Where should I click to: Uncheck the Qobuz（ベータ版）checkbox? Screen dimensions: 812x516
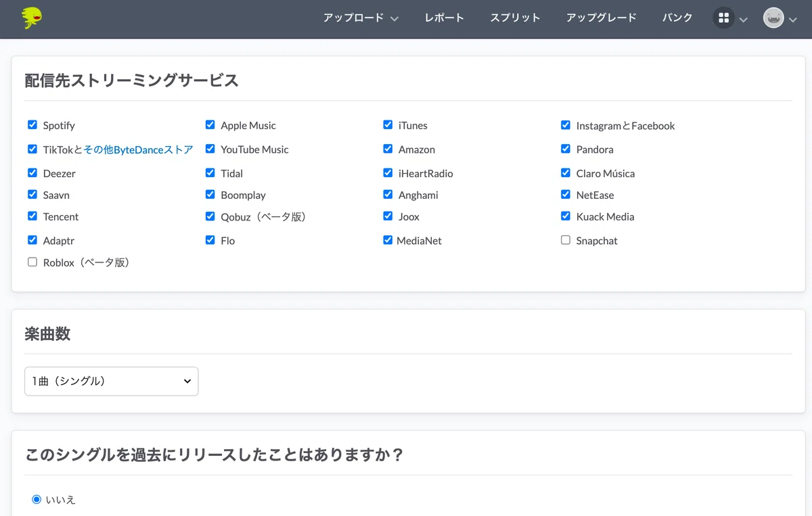coord(210,216)
